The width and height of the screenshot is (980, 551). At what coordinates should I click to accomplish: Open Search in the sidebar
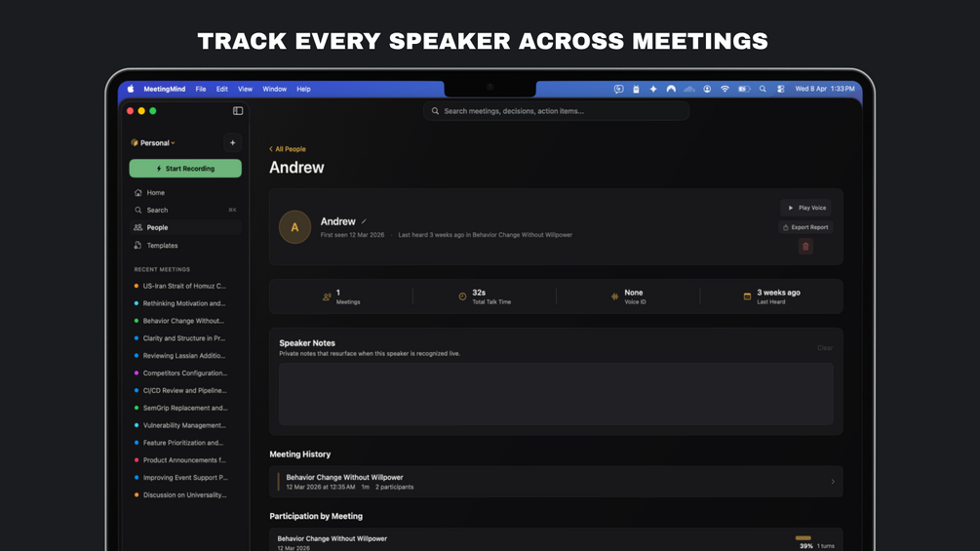(185, 210)
